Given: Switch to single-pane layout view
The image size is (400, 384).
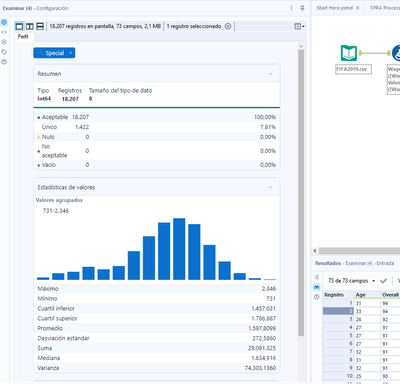Looking at the screenshot, I should point(20,26).
